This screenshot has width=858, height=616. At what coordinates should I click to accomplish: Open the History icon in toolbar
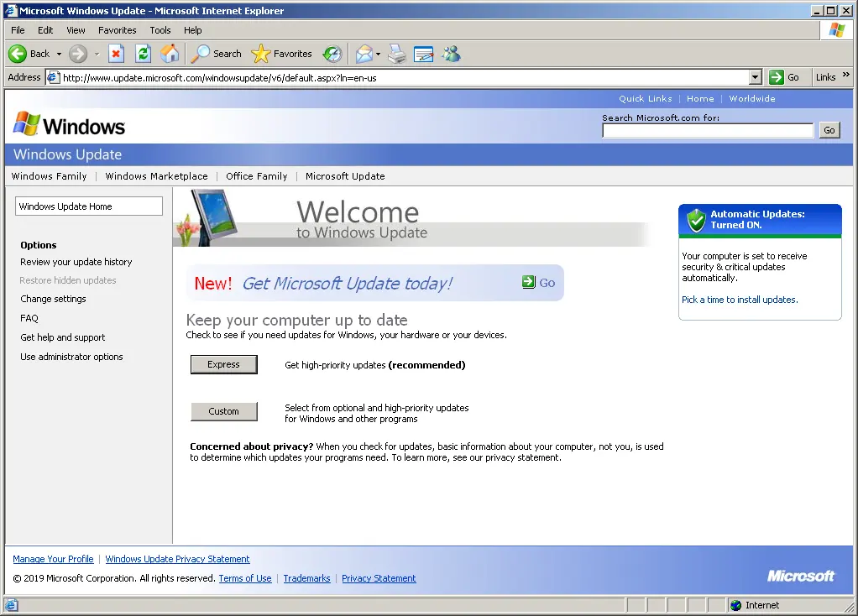pos(332,54)
